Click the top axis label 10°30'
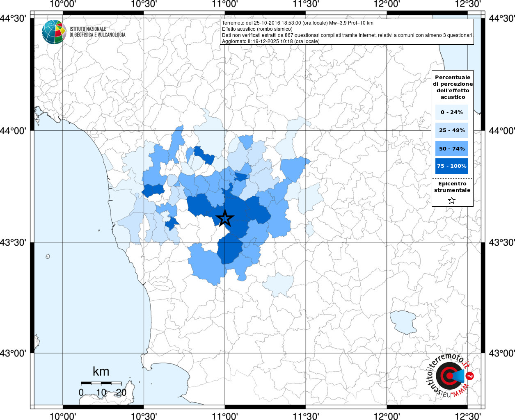Screen dimensions: 515x420 144,4
